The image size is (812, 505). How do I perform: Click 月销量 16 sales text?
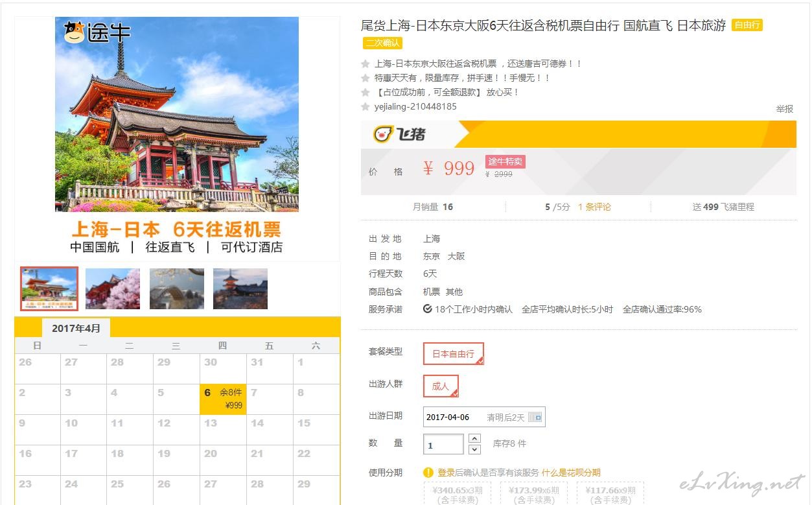[x=433, y=207]
